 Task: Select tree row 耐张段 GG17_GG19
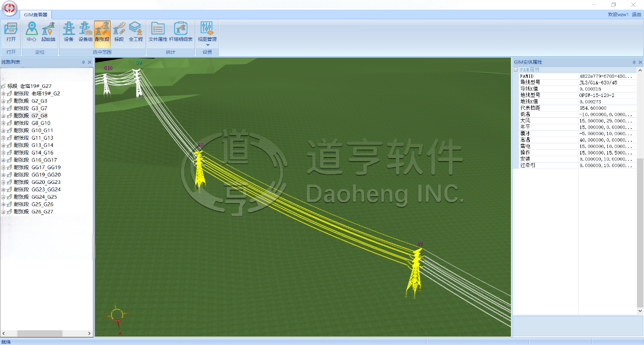(x=37, y=167)
